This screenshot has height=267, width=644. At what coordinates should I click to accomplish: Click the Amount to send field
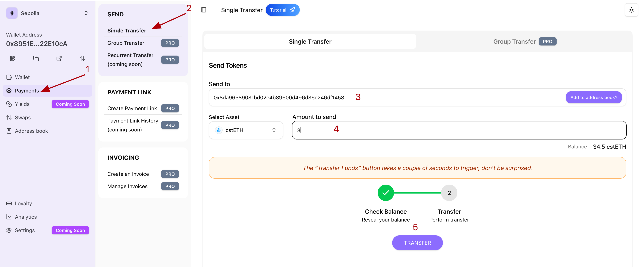pos(459,130)
